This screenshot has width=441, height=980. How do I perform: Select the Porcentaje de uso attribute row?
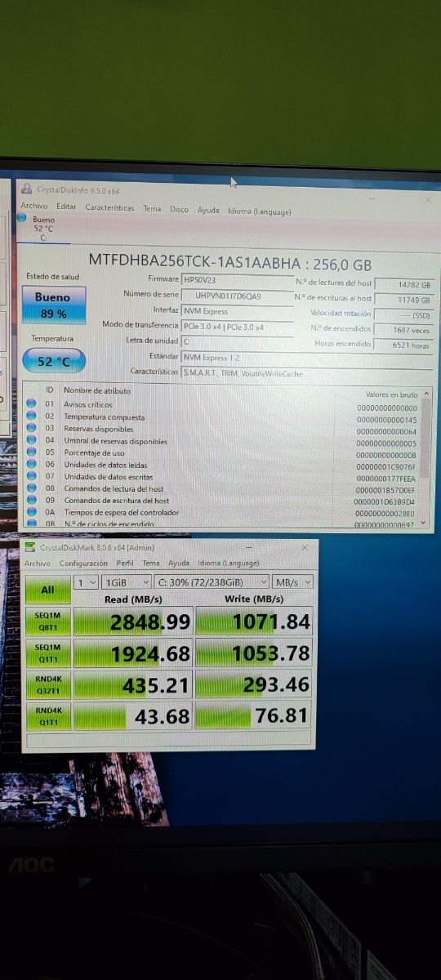[x=222, y=452]
